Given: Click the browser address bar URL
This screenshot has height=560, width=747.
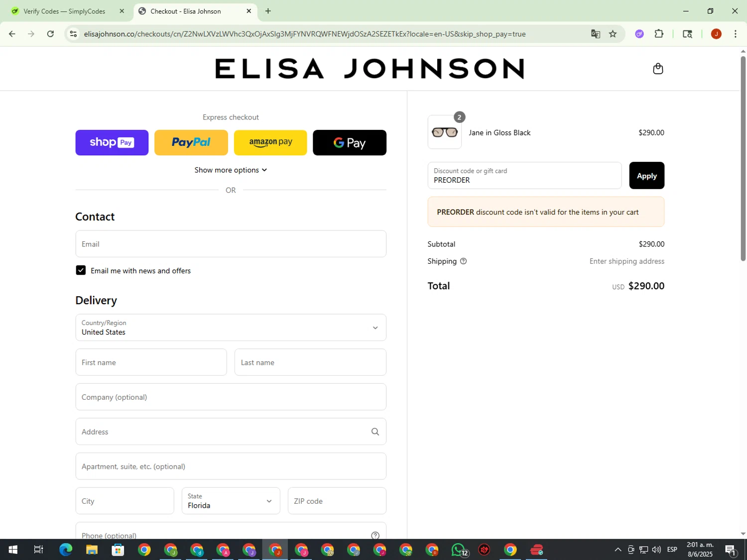Looking at the screenshot, I should (305, 34).
